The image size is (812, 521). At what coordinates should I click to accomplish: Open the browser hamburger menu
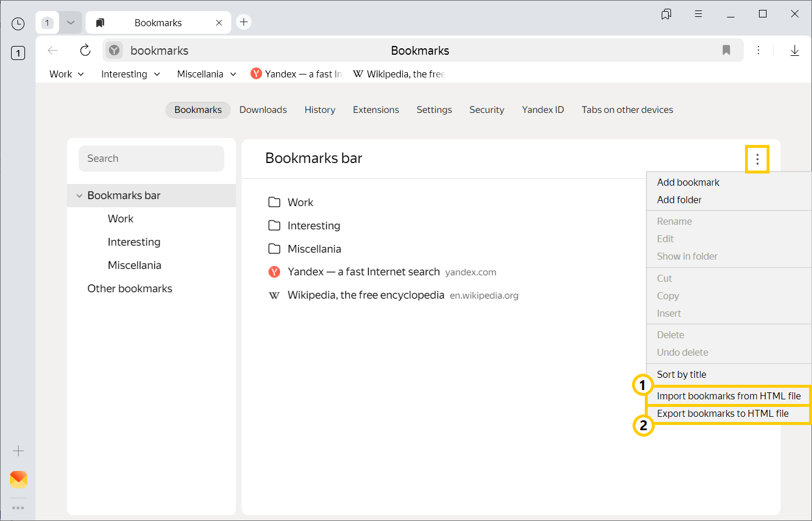tap(698, 14)
